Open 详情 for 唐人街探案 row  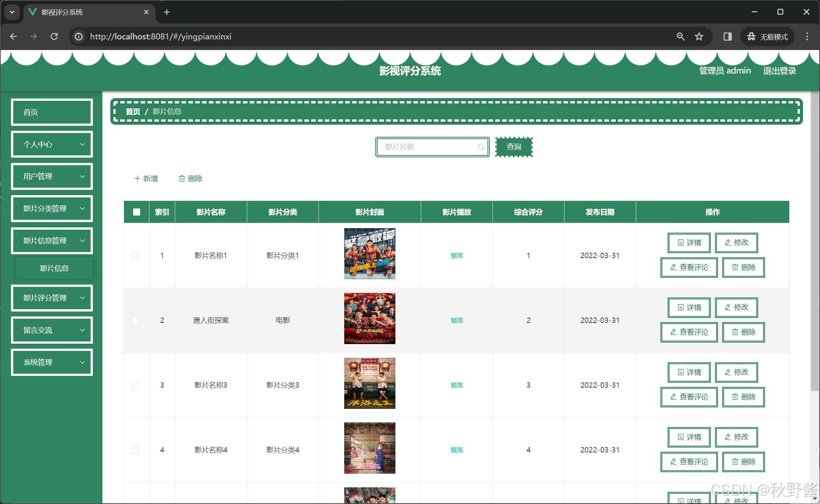689,307
